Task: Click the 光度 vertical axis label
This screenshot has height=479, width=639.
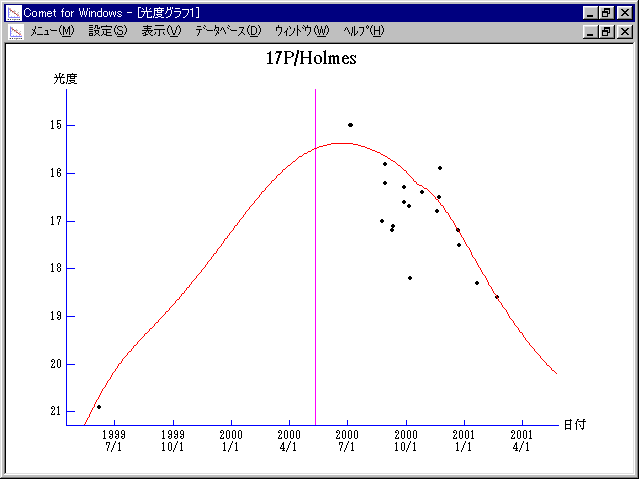Action: click(x=65, y=78)
